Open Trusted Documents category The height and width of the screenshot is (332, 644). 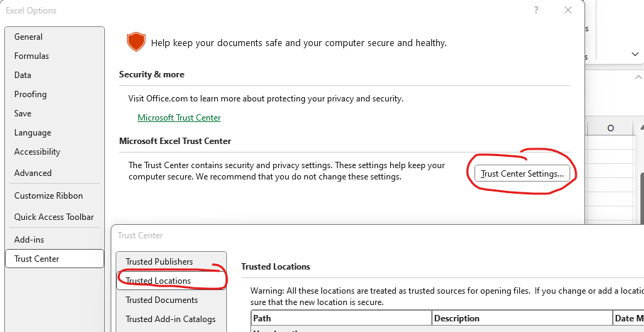[x=171, y=300]
